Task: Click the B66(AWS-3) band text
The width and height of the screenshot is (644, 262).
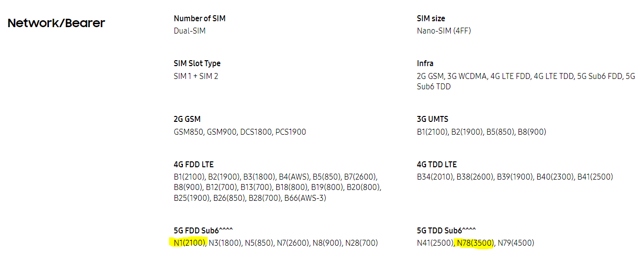Action: point(305,198)
